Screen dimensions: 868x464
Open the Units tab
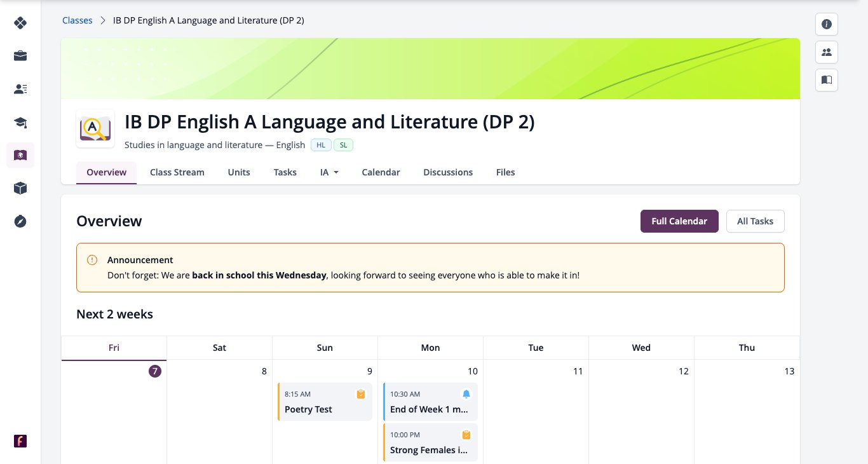[x=239, y=172]
